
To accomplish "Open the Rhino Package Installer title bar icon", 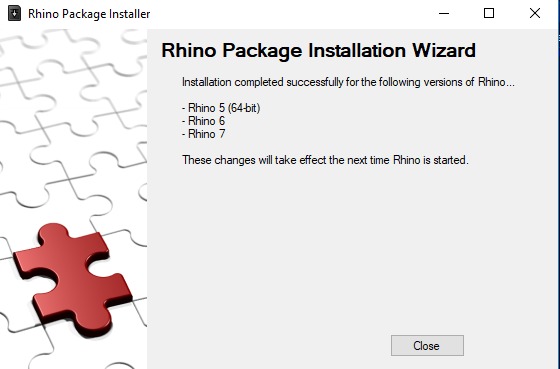I will (14, 14).
